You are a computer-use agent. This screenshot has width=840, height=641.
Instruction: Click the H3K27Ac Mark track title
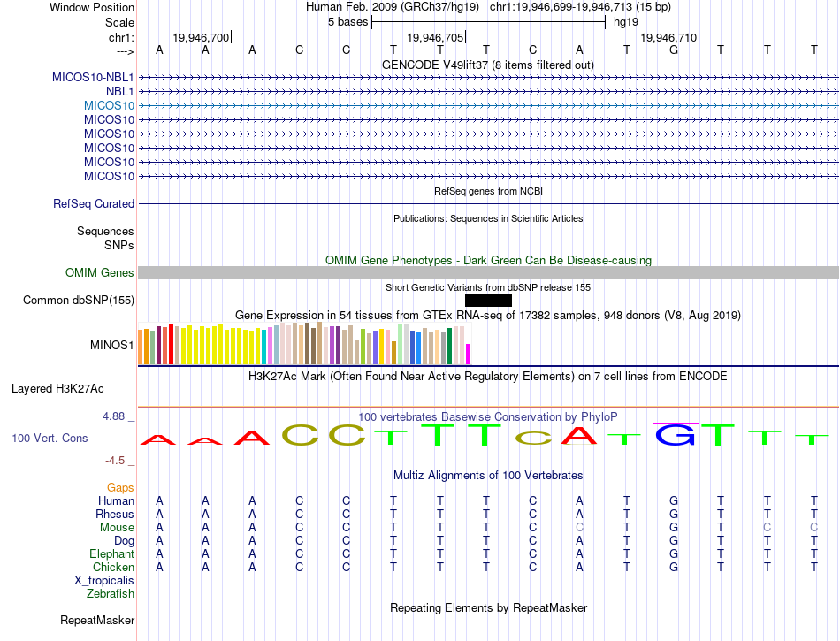(x=487, y=376)
